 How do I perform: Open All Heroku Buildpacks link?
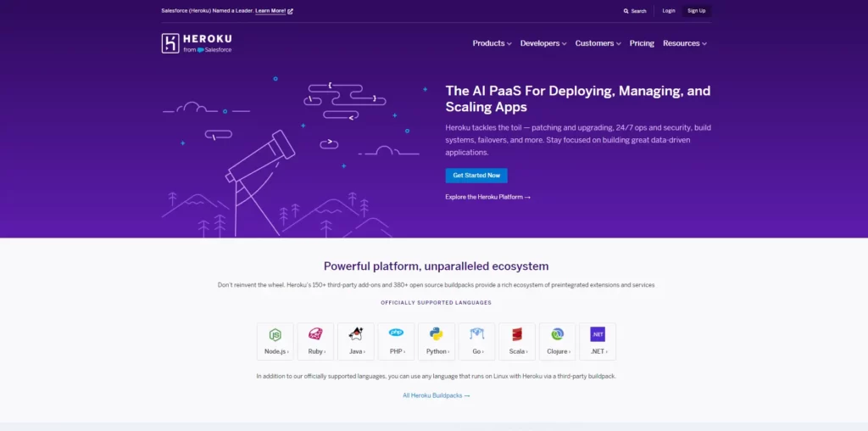click(x=437, y=395)
